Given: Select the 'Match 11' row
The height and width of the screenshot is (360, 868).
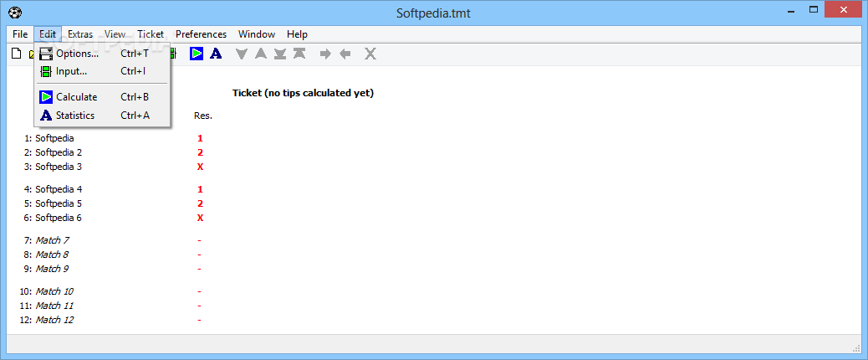Looking at the screenshot, I should (47, 306).
